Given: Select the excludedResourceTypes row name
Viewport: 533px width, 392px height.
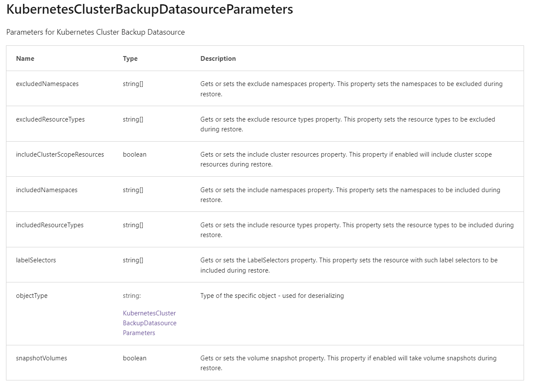Looking at the screenshot, I should coord(50,119).
